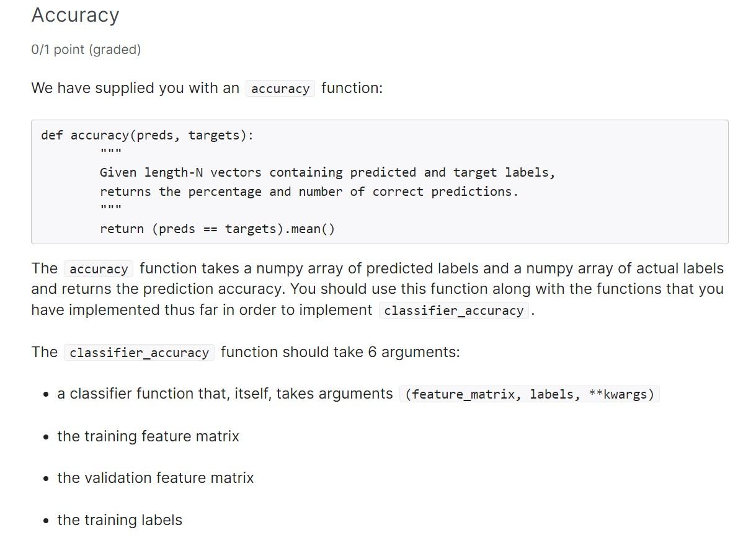
Task: Click the text "function should take 6 arguments:"
Action: (340, 352)
